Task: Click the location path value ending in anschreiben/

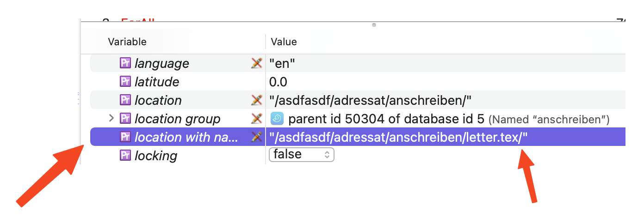Action: (370, 100)
